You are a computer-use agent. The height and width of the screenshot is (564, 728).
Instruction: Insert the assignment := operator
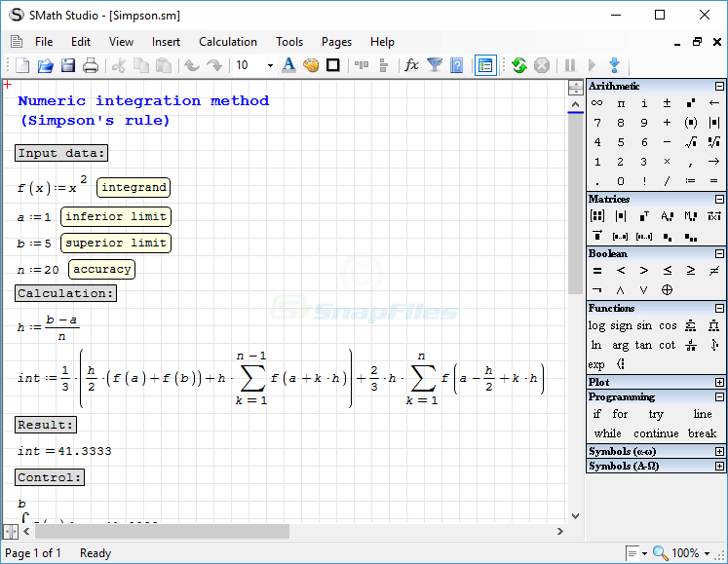[690, 181]
